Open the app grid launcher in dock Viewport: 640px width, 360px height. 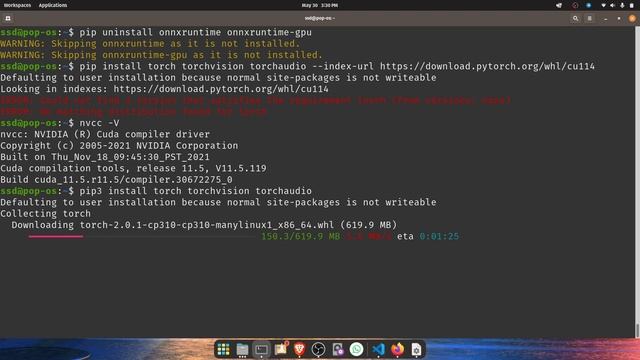pyautogui.click(x=223, y=349)
